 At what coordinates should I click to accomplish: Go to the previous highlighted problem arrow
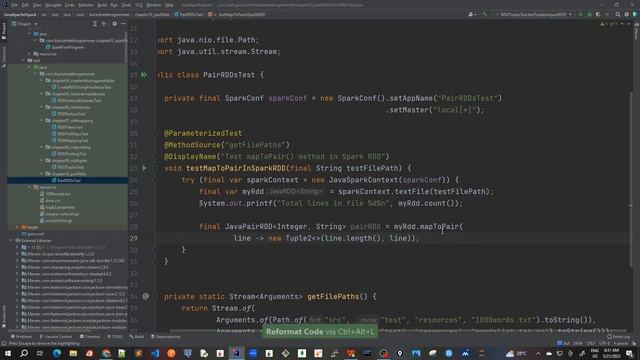(622, 24)
